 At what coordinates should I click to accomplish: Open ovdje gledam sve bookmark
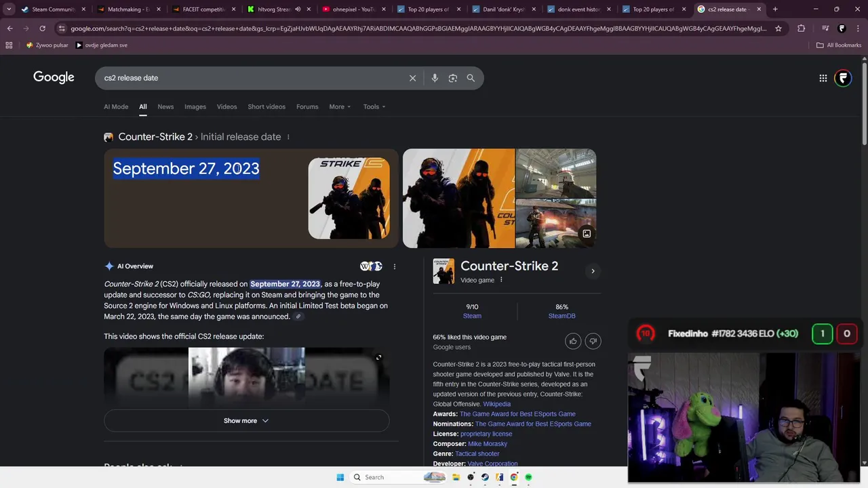tap(102, 45)
